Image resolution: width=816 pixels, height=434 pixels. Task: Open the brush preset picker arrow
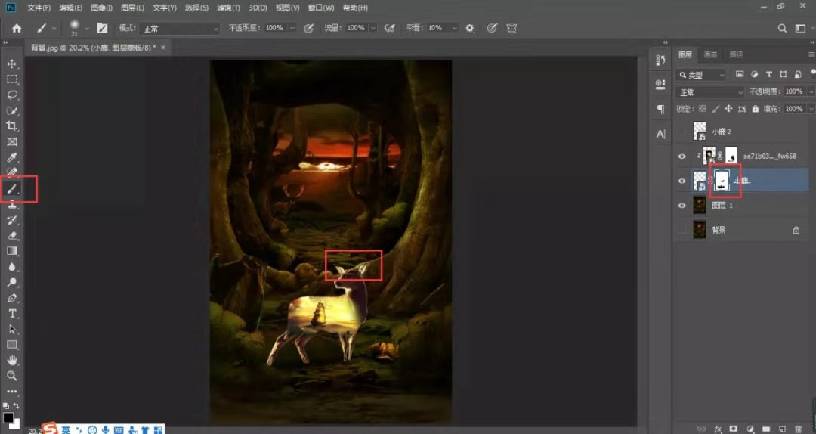point(86,29)
